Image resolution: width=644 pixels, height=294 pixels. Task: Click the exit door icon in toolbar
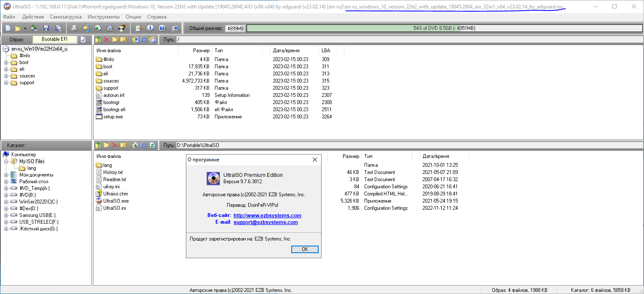pyautogui.click(x=174, y=28)
